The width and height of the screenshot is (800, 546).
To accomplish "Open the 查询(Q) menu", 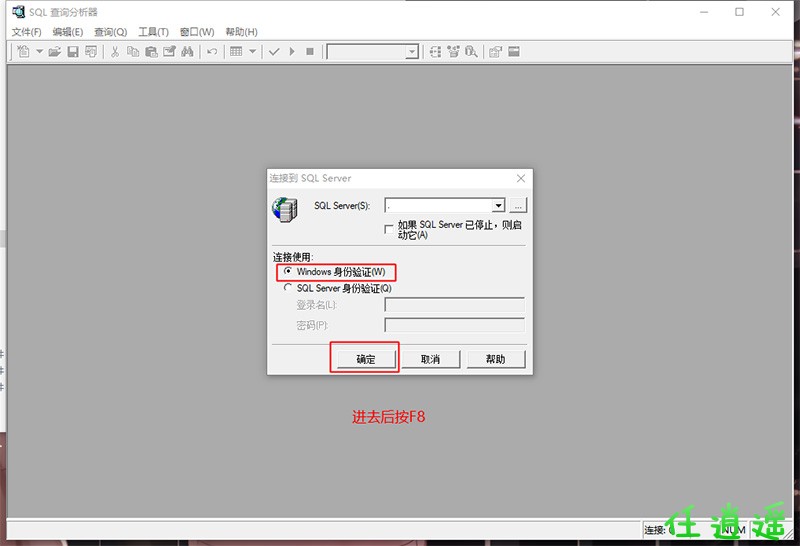I will 110,32.
